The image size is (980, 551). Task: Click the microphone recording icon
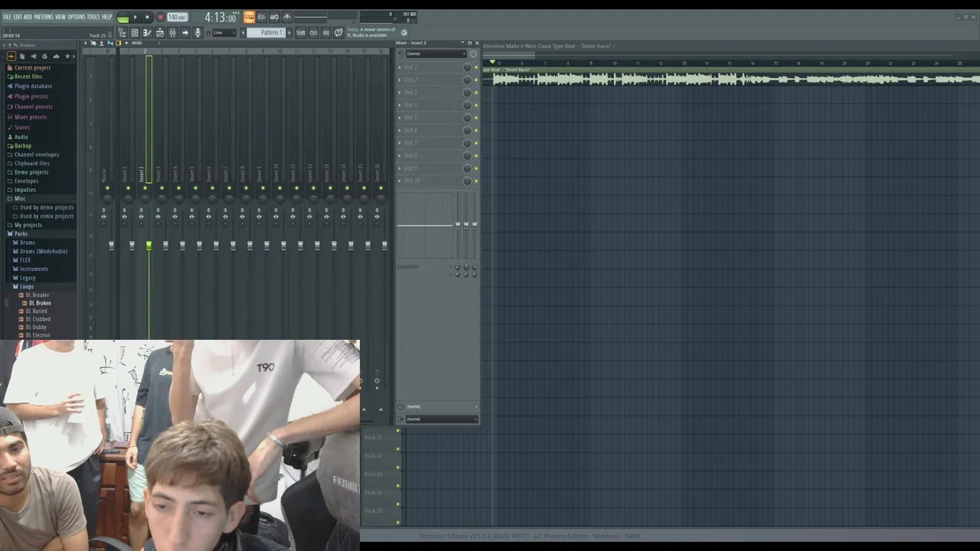(x=198, y=33)
